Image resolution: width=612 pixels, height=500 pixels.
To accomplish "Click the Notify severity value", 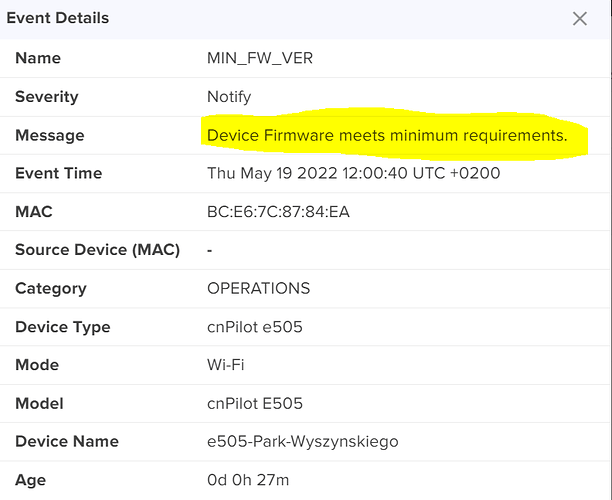I will [229, 97].
